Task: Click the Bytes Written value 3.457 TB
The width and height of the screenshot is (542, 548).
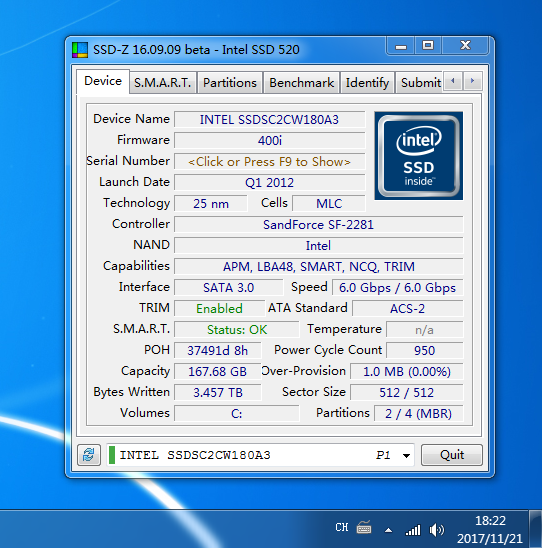Action: point(217,392)
